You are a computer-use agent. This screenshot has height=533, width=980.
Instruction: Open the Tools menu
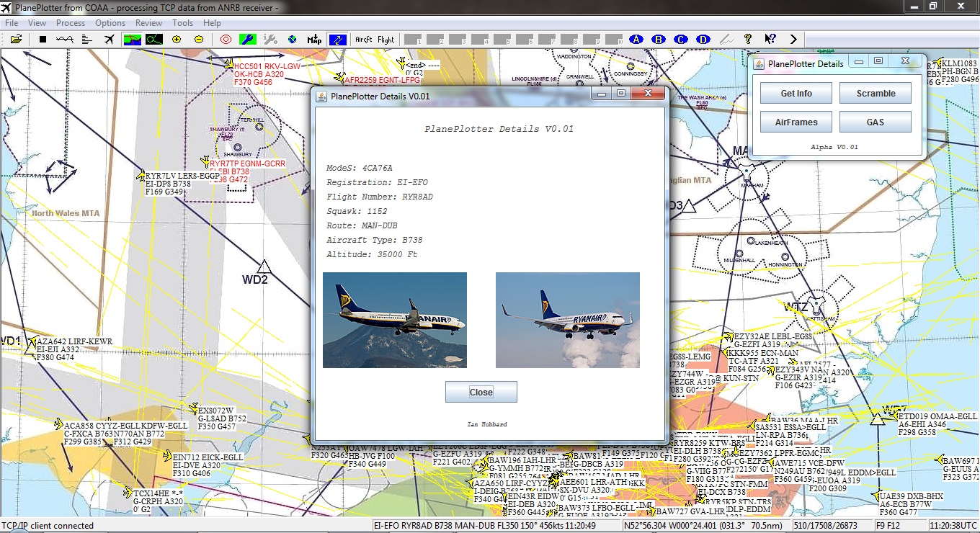(183, 23)
